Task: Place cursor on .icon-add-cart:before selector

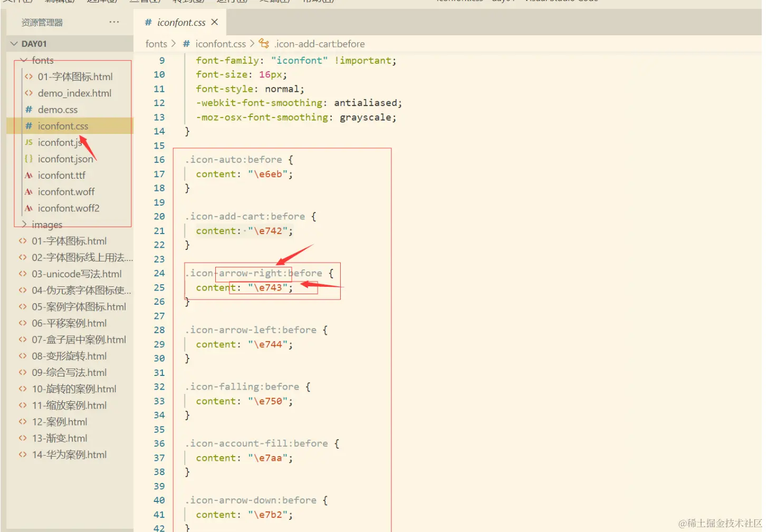Action: point(245,216)
